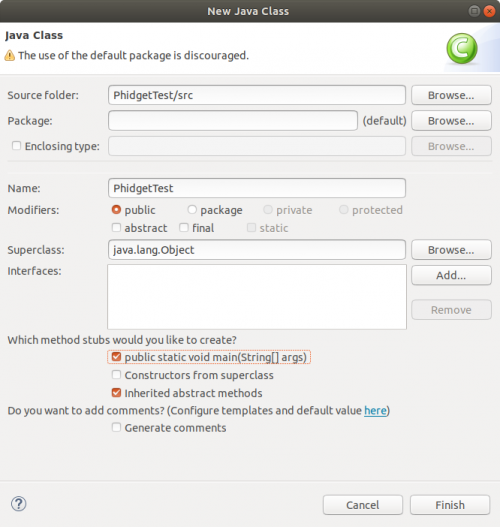Disable Inherited abstract methods checkbox
The image size is (500, 527).
(x=116, y=393)
